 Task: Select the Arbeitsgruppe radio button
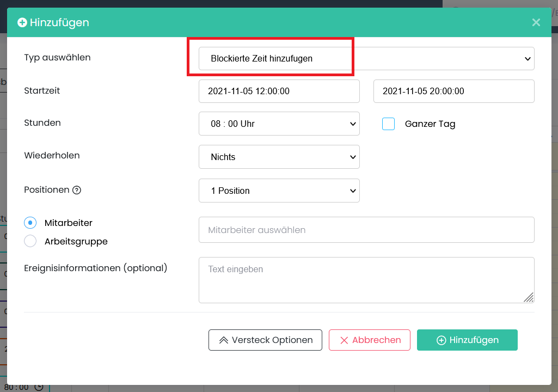click(x=30, y=241)
